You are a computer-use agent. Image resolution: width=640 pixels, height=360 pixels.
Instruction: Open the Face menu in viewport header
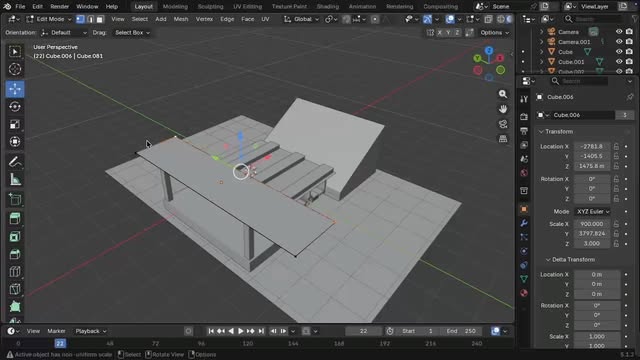247,19
